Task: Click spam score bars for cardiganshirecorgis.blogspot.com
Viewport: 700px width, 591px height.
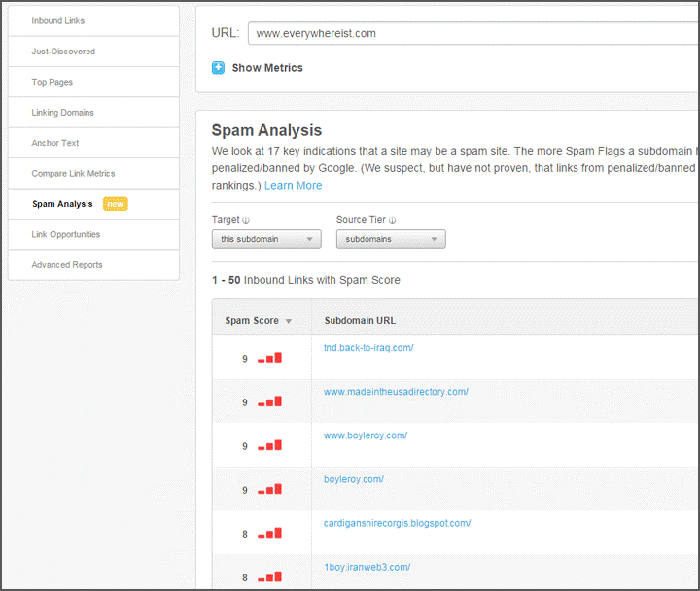Action: pyautogui.click(x=269, y=533)
